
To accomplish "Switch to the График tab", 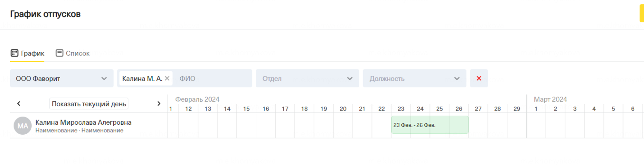I will tap(32, 53).
